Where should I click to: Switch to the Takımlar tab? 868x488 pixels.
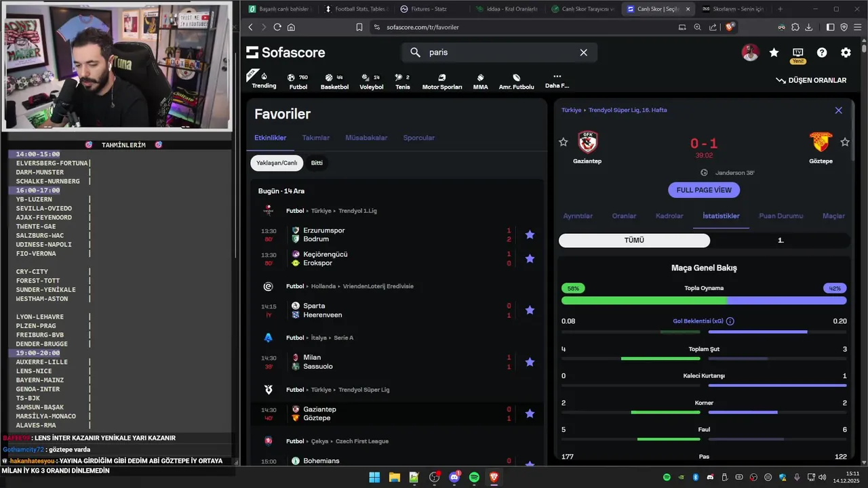[315, 138]
